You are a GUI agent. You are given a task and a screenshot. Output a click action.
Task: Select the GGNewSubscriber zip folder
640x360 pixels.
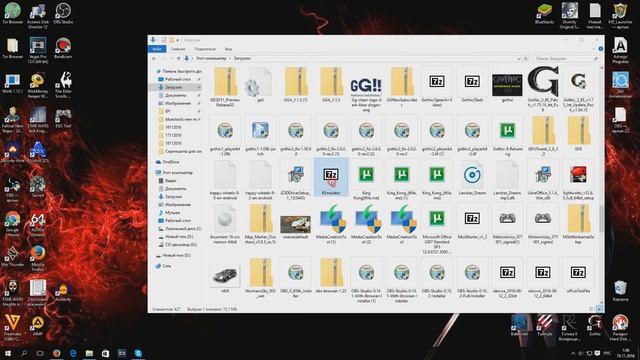(x=402, y=87)
